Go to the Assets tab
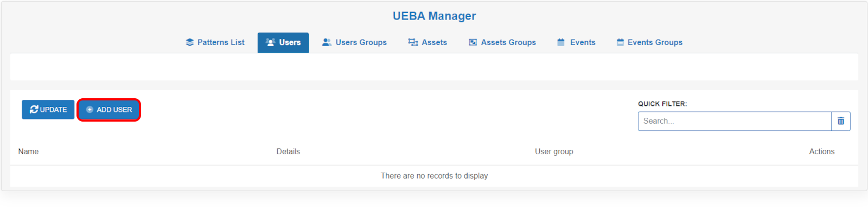This screenshot has height=209, width=868. click(x=428, y=42)
